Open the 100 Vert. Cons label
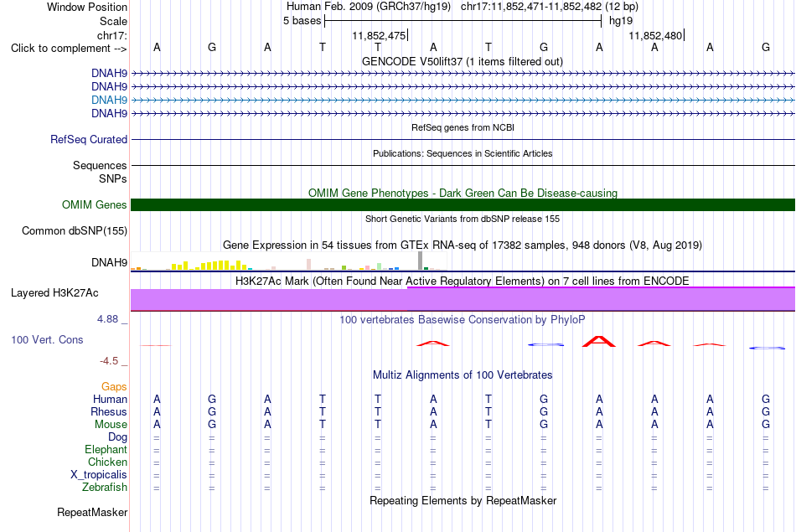This screenshot has width=796, height=532. pyautogui.click(x=47, y=339)
